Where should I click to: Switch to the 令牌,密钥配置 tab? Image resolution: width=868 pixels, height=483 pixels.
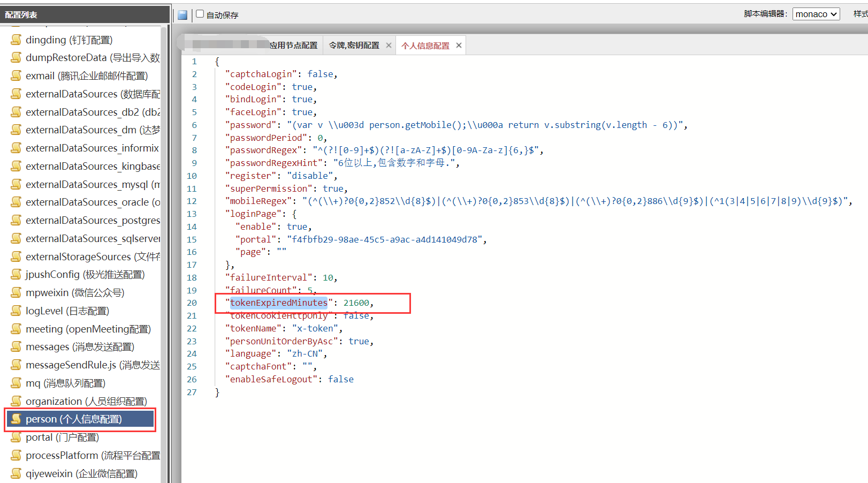click(x=354, y=46)
